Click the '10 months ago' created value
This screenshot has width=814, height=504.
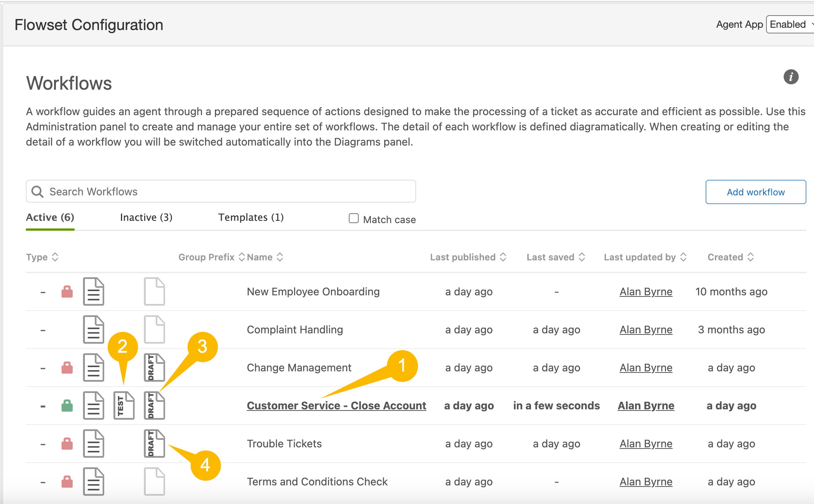pos(731,292)
